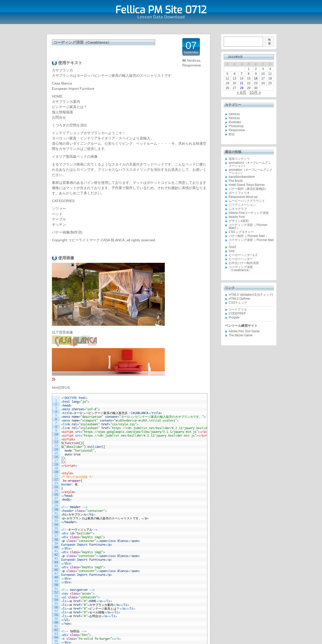Open recent post デザイン4原則
Viewport: 322px width, 644px height.
[x=238, y=221]
